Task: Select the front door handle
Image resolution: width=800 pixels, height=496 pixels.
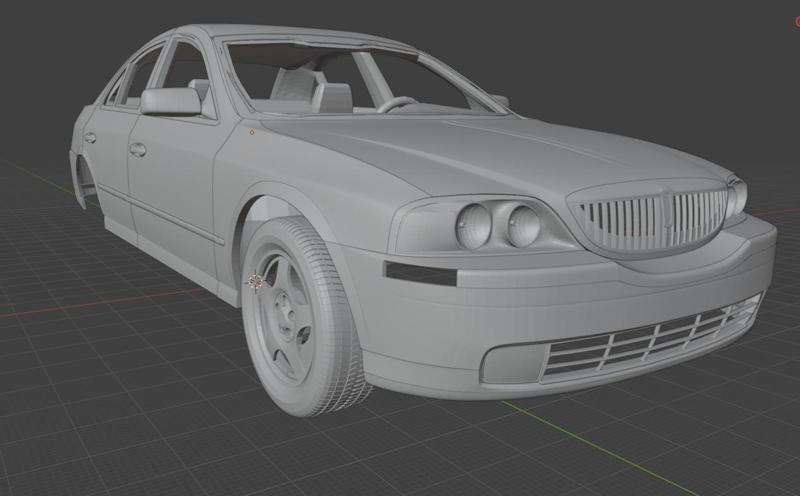Action: [138, 150]
